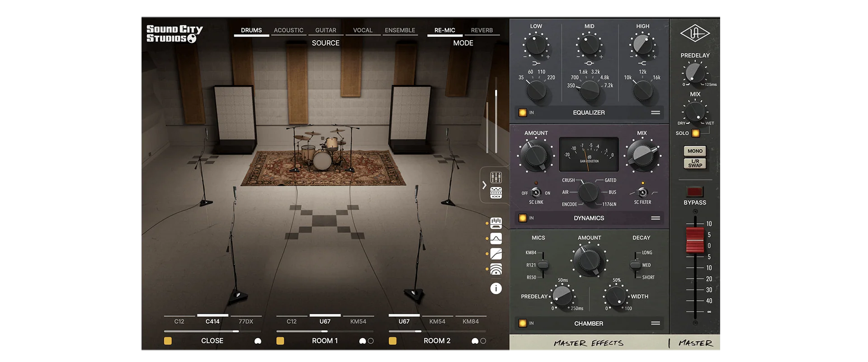Switch to the GUITAR source tab
This screenshot has width=868, height=362.
point(325,30)
